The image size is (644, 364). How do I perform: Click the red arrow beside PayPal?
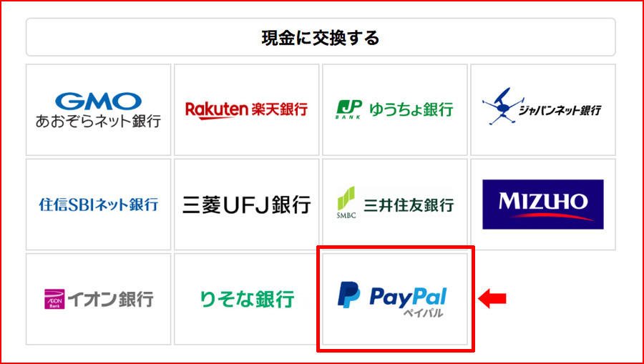(x=492, y=298)
